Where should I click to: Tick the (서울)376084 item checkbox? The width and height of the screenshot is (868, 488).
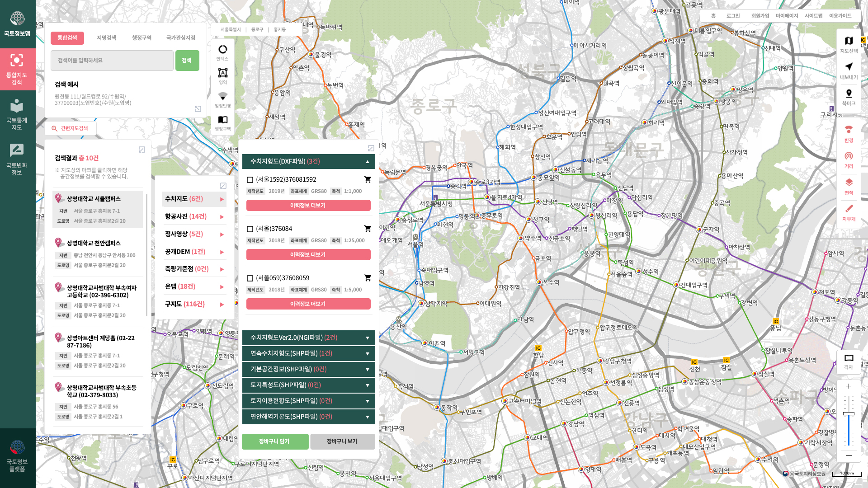(x=250, y=229)
